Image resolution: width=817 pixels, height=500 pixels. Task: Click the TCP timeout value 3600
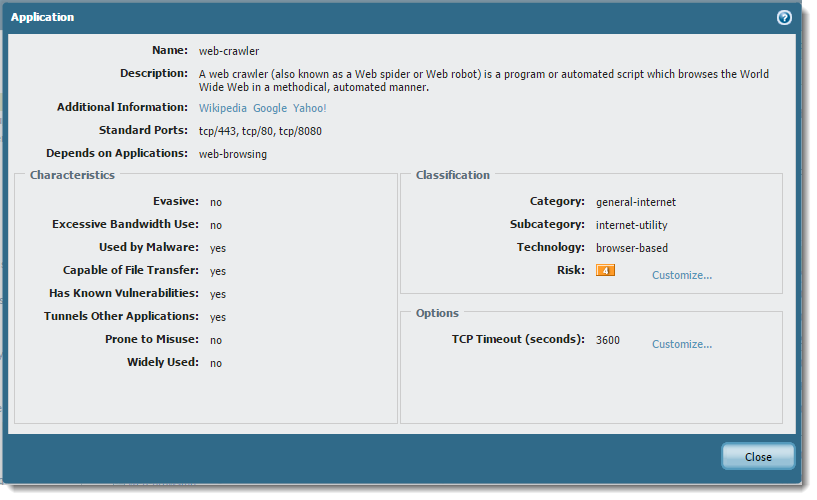pos(608,340)
